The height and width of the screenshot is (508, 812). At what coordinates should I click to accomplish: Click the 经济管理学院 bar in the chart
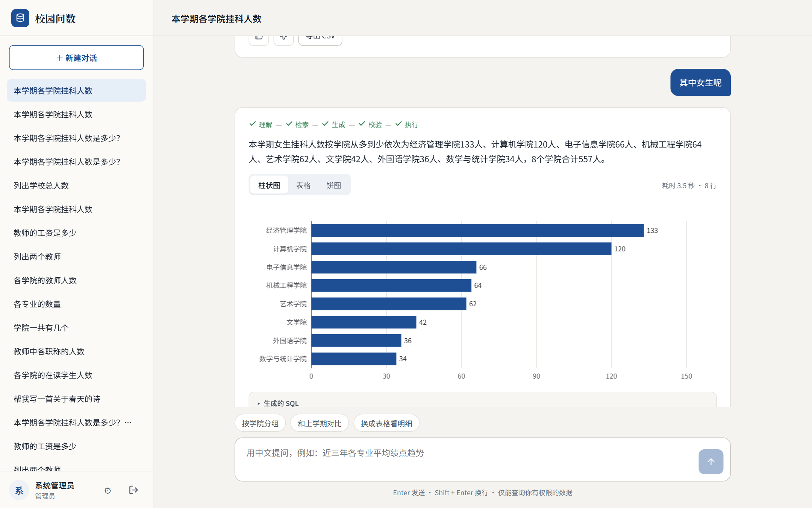click(x=477, y=230)
